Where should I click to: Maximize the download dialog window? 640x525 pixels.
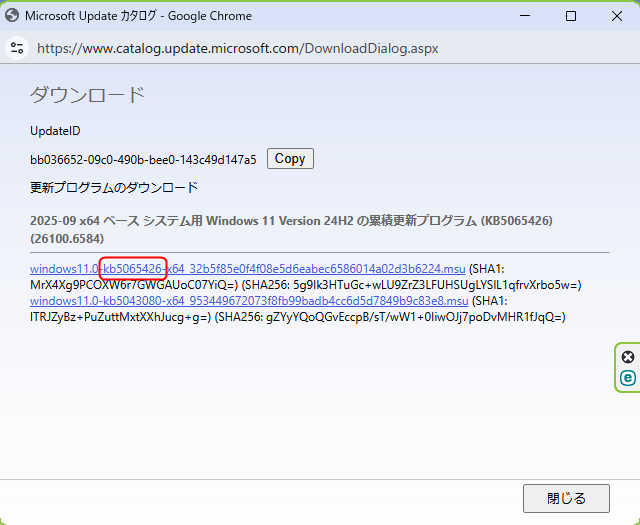point(570,16)
